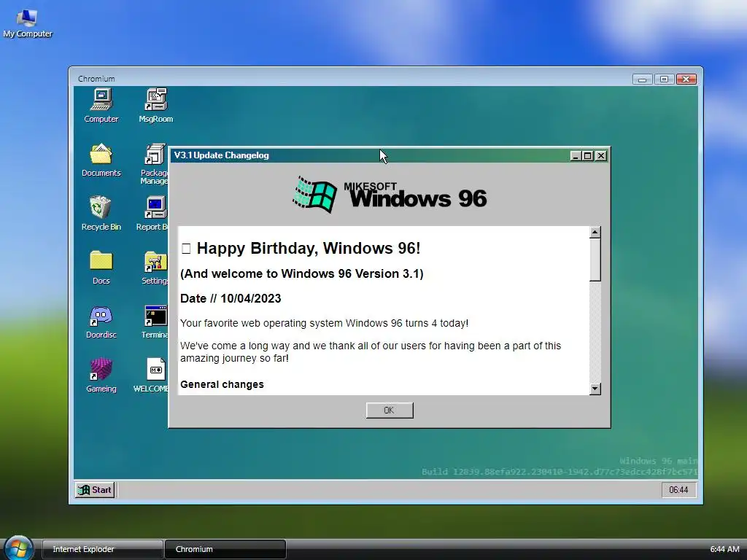Screen dimensions: 747x560
Task: Open the Terminal shortcut
Action: tap(155, 322)
